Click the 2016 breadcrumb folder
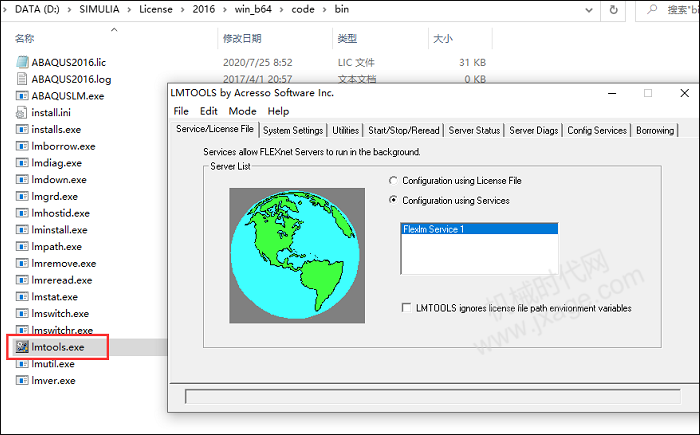Viewport: 700px width, 435px height. (x=204, y=9)
